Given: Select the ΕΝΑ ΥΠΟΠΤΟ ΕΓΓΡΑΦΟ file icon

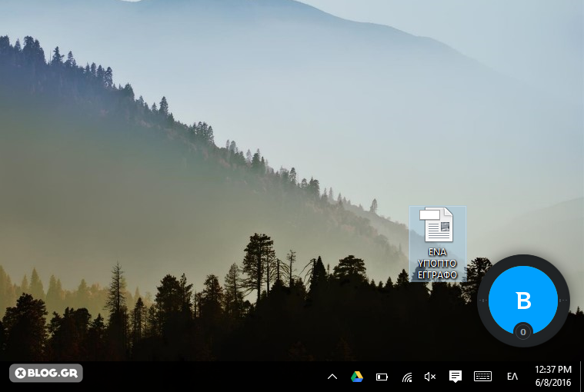Looking at the screenshot, I should pyautogui.click(x=437, y=225).
